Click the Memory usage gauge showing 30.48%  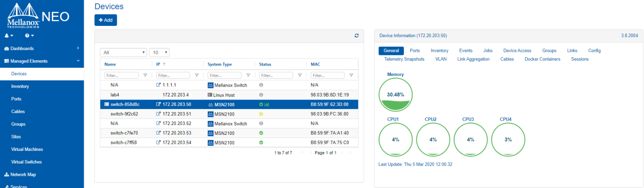click(x=395, y=95)
